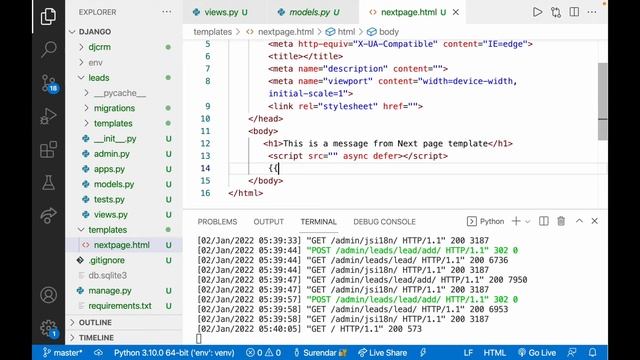Open the Manage gear icon
This screenshot has width=640, height=360.
[x=49, y=328]
